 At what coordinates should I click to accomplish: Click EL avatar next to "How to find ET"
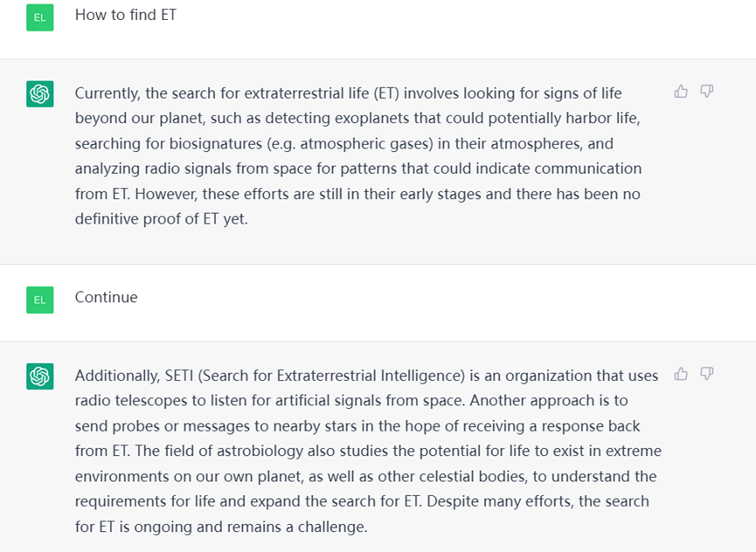click(40, 17)
